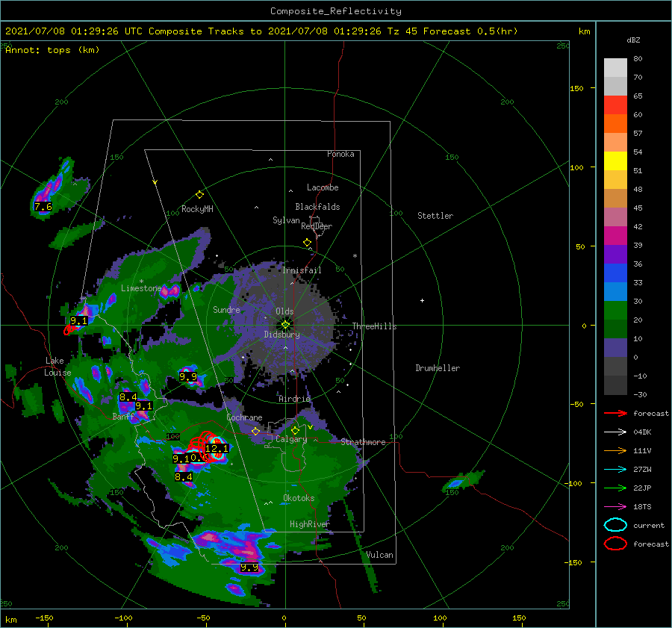Image resolution: width=672 pixels, height=628 pixels.
Task: Click the RockyMH label
Action: point(197,209)
